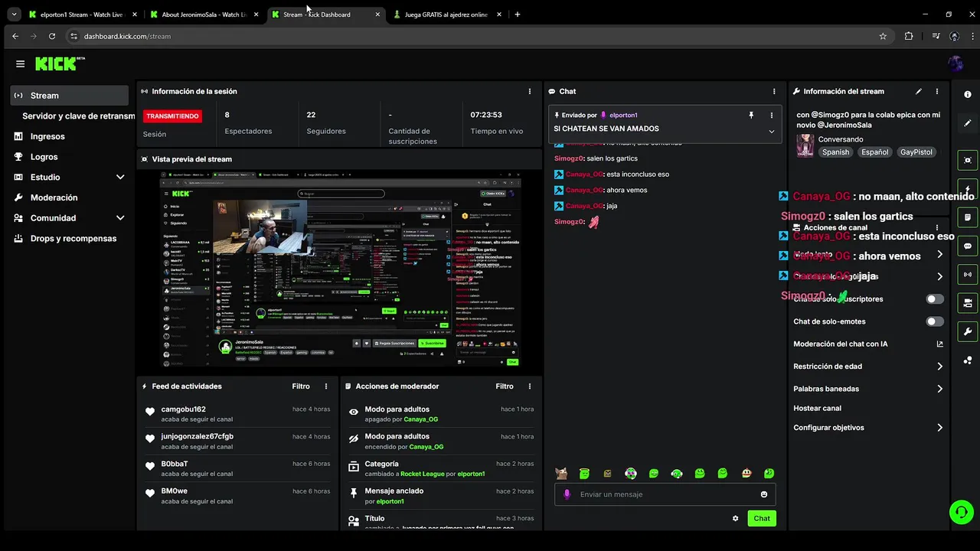980x551 pixels.
Task: Click the Spanish tag
Action: (x=835, y=152)
